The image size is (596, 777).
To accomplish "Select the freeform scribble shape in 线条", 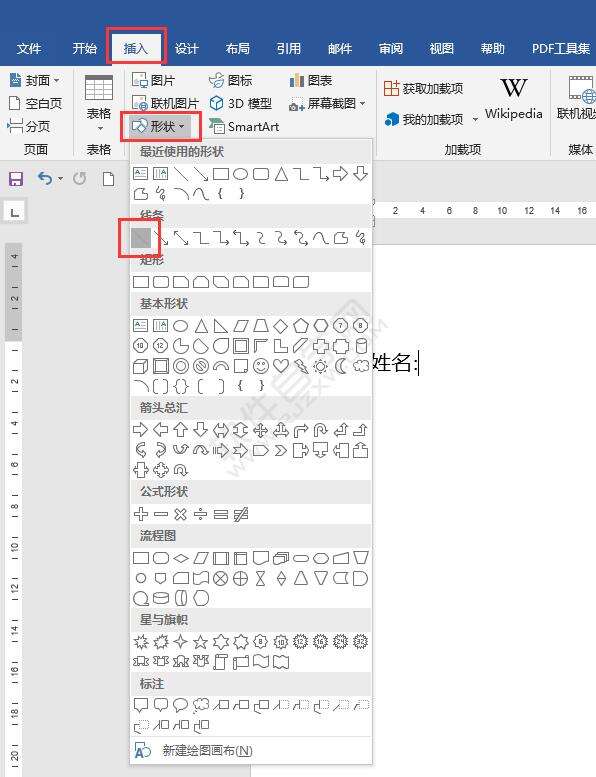I will pos(361,238).
